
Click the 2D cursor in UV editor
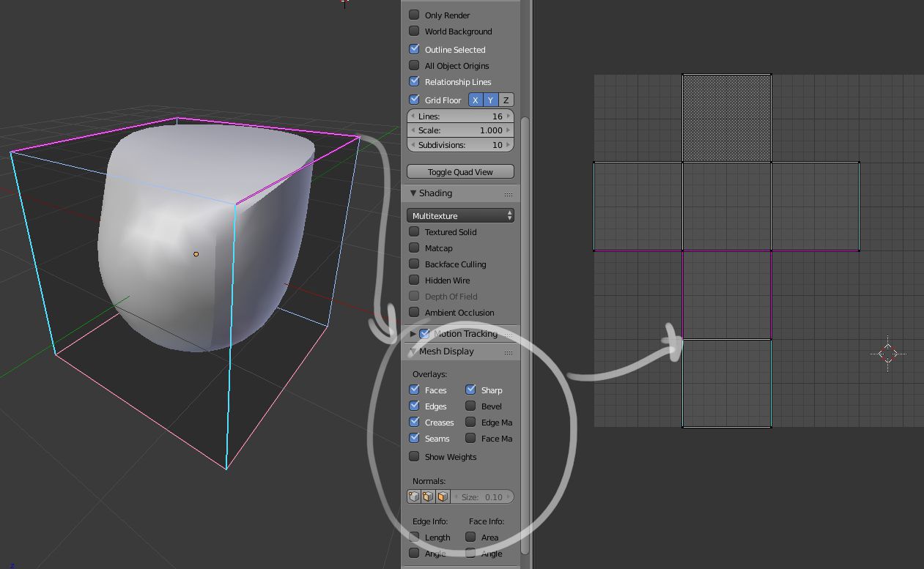tap(887, 354)
